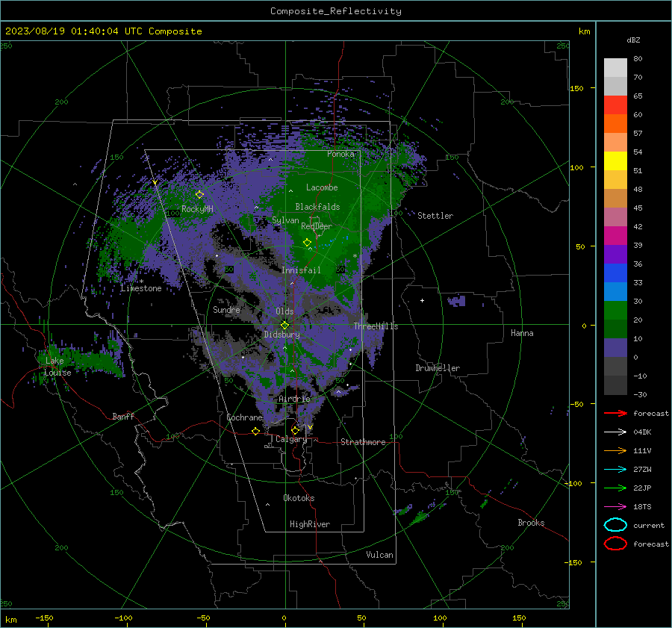
Task: Click the green 22JP arrow in legend
Action: click(615, 488)
